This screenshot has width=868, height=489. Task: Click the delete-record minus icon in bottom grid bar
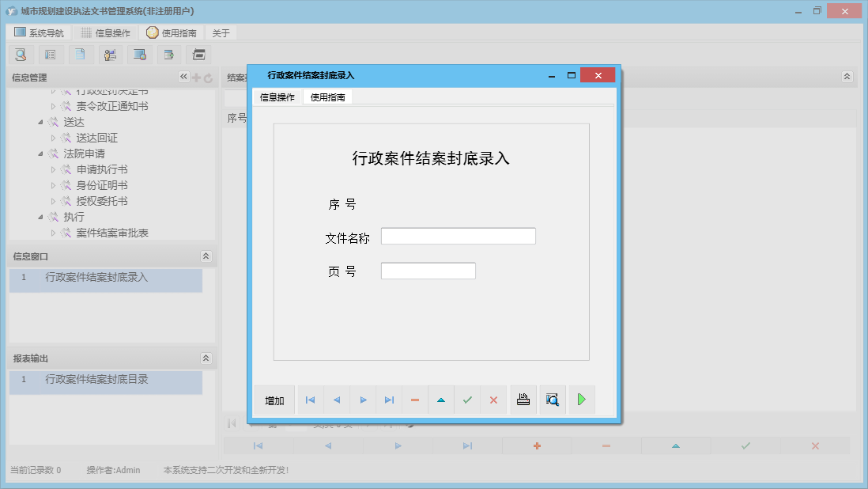[606, 445]
